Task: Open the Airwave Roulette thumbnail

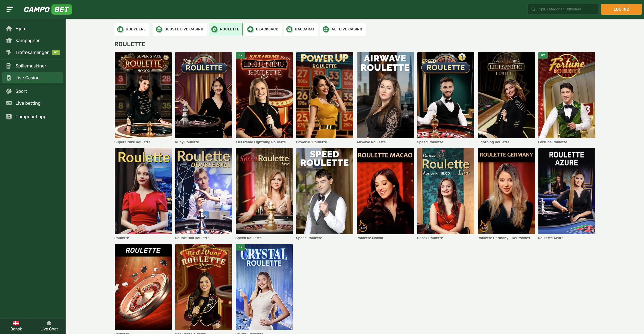Action: (385, 95)
